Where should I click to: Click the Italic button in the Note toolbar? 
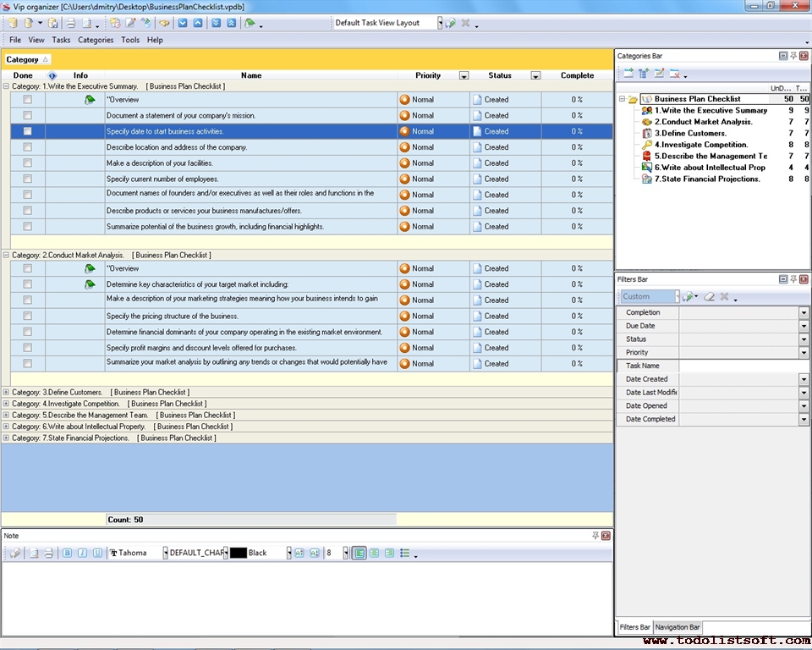click(x=82, y=553)
